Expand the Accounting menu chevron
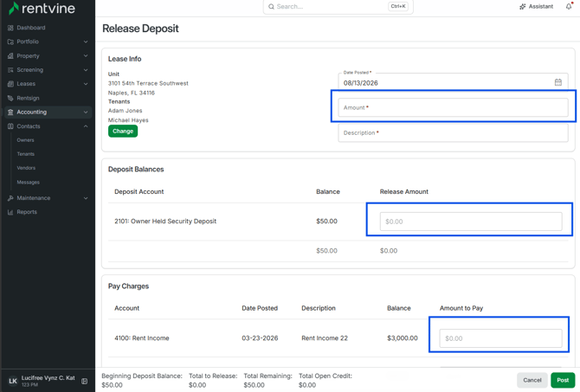 (86, 112)
